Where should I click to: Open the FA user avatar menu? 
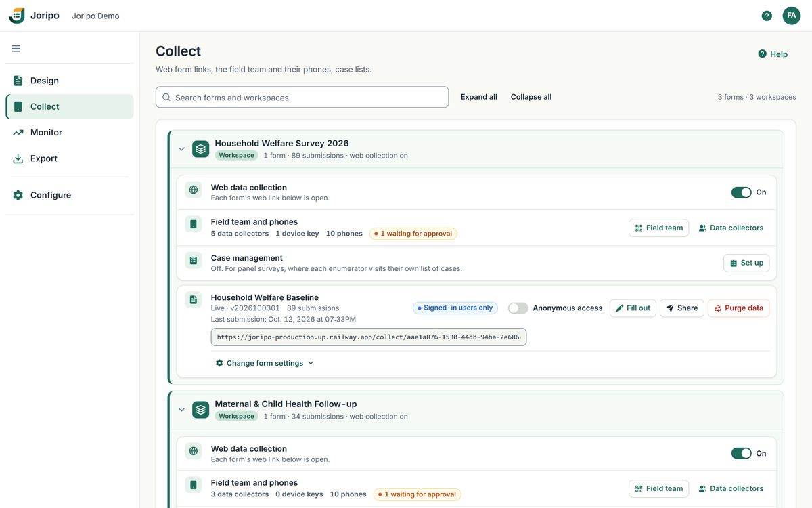click(x=792, y=16)
